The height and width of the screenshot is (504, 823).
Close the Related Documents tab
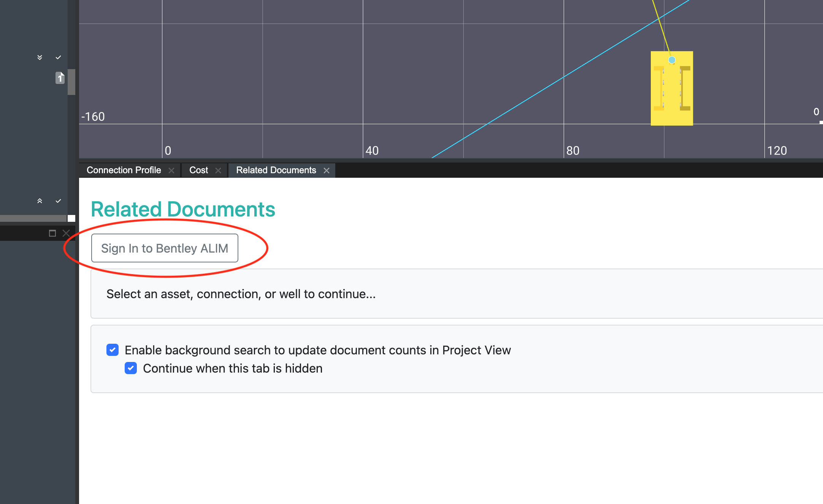coord(327,171)
